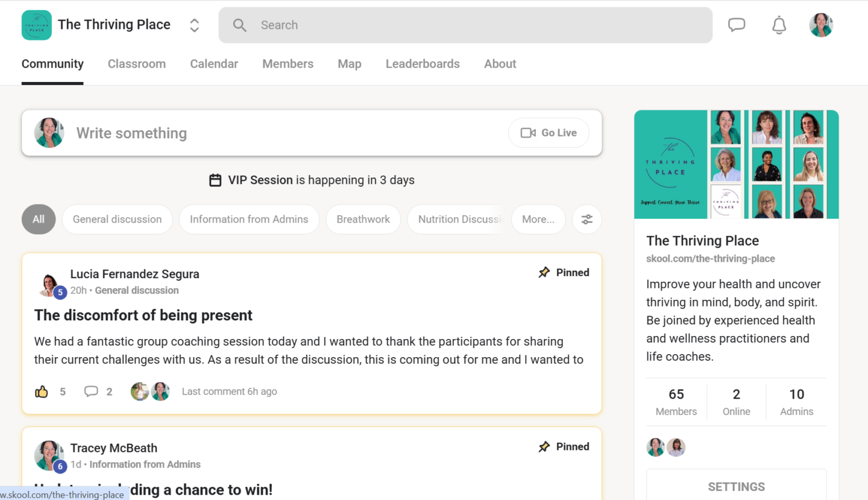This screenshot has width=868, height=500.
Task: Open the Calendar tab
Action: click(x=214, y=64)
